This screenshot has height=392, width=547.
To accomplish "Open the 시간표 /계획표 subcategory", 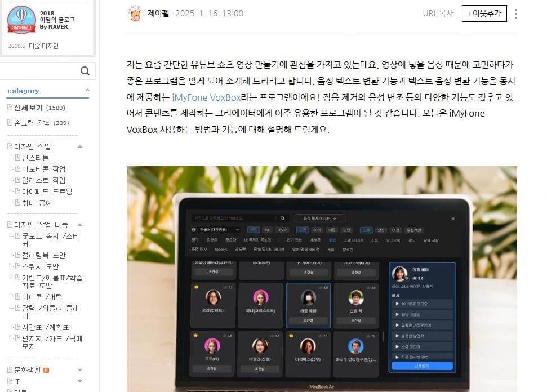I will click(46, 327).
